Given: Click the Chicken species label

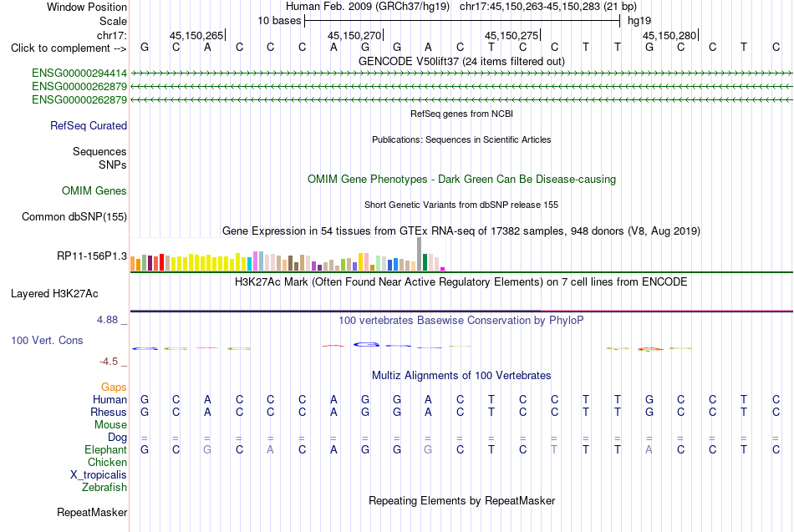Looking at the screenshot, I should [107, 462].
